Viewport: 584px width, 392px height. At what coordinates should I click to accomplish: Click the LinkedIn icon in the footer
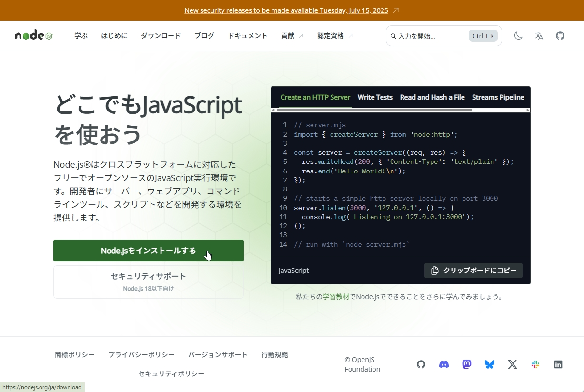click(558, 364)
